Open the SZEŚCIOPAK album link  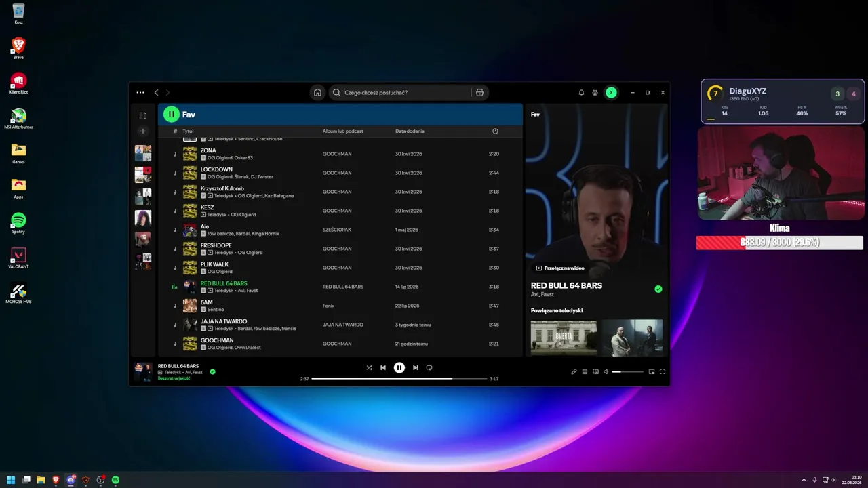tap(337, 230)
